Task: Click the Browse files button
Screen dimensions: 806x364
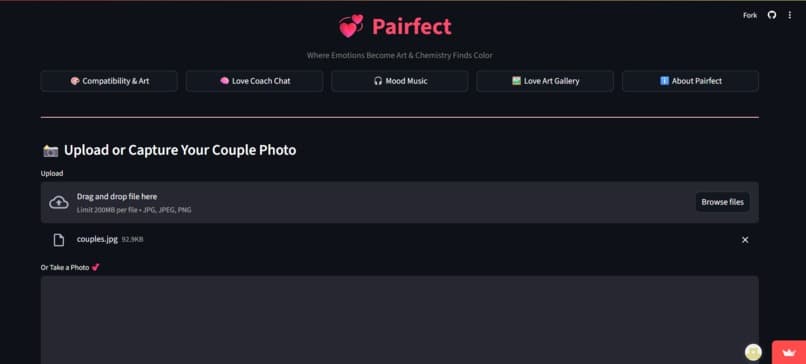Action: (x=722, y=202)
